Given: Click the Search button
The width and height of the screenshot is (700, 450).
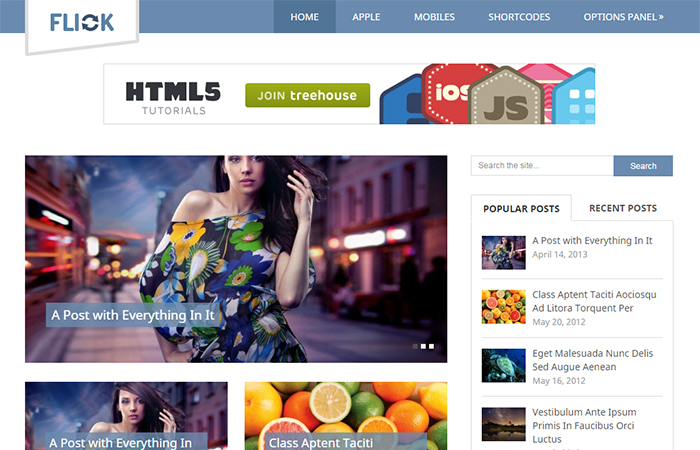Looking at the screenshot, I should [643, 166].
